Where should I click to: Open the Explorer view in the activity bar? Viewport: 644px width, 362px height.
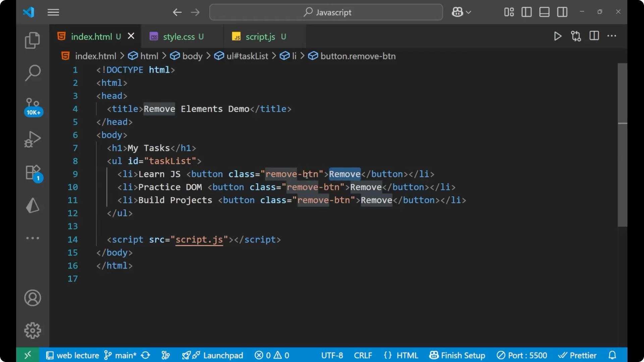coord(32,40)
